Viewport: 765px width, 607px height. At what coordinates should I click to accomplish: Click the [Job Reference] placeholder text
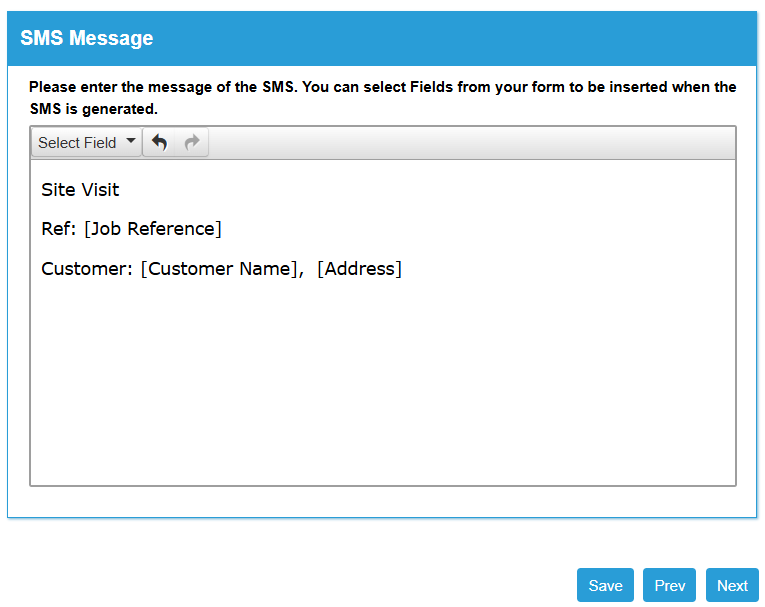[x=153, y=229]
